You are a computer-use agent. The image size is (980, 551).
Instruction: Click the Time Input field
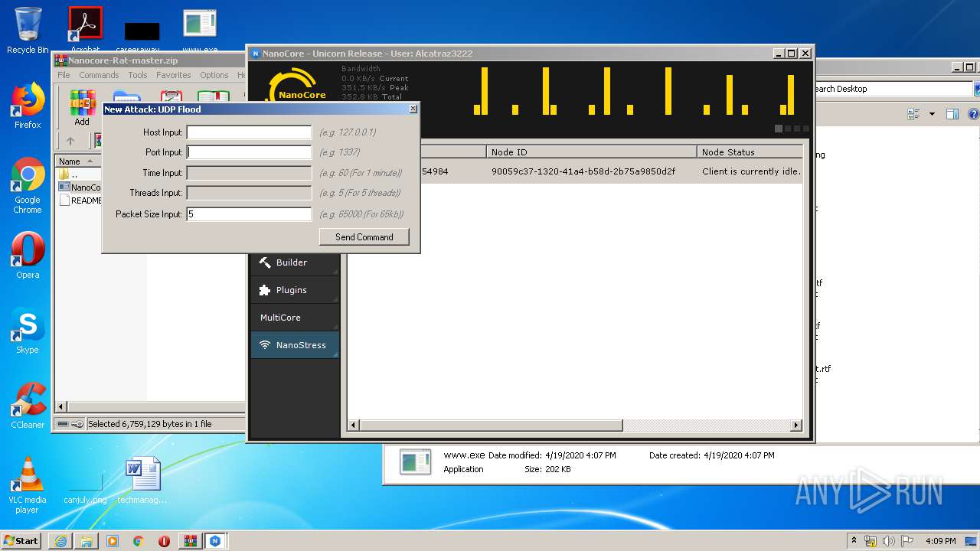[249, 173]
